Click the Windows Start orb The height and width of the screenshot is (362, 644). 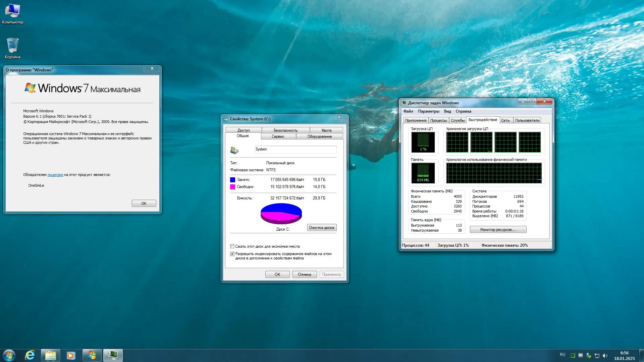coord(9,355)
